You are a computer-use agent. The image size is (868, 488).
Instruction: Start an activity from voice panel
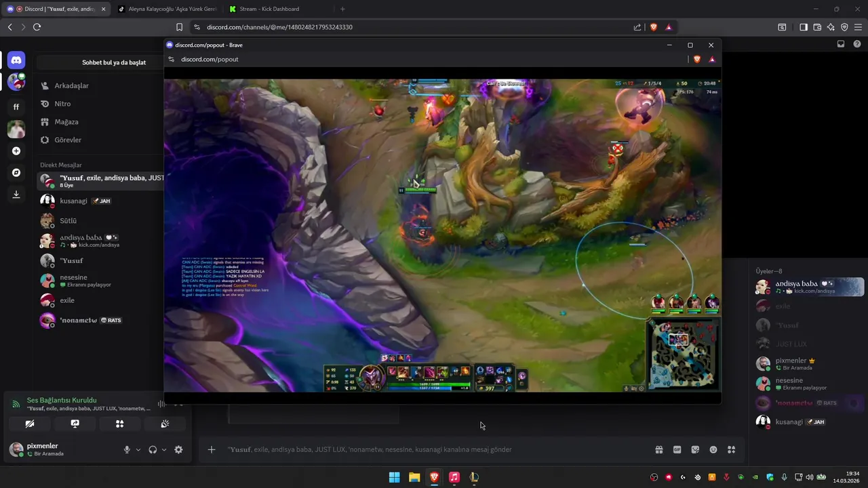(x=120, y=424)
